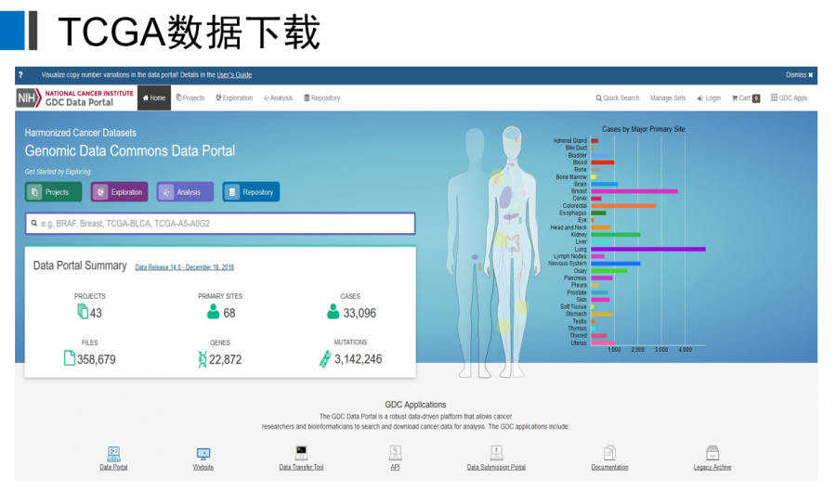Click the human body anatomy figure
Screen dimensions: 836x504
pyautogui.click(x=496, y=252)
